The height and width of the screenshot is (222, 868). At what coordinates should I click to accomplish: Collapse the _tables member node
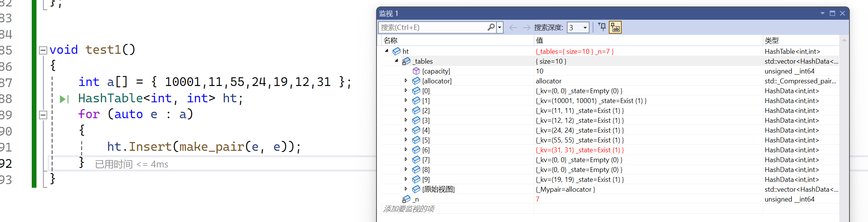pos(397,61)
